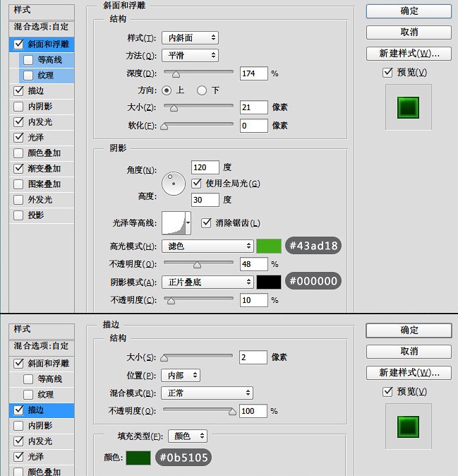Enable 等高线 checkbox in the top dialog
This screenshot has width=458, height=476.
[x=28, y=60]
